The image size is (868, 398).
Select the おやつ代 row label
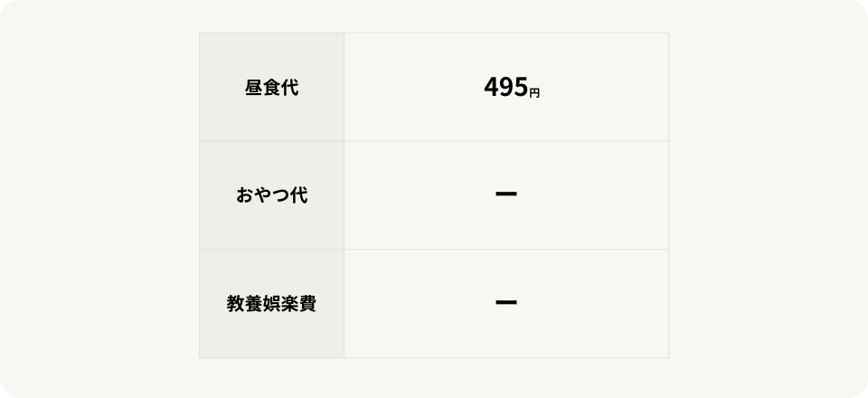(271, 195)
